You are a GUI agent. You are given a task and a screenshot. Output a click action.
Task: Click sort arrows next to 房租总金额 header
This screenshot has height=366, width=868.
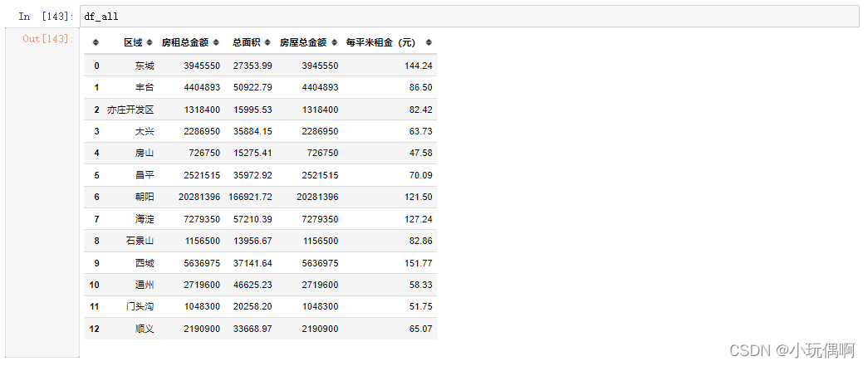(215, 42)
